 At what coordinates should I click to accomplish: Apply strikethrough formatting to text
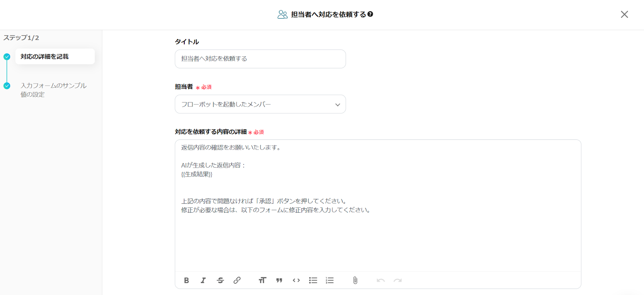[220, 281]
